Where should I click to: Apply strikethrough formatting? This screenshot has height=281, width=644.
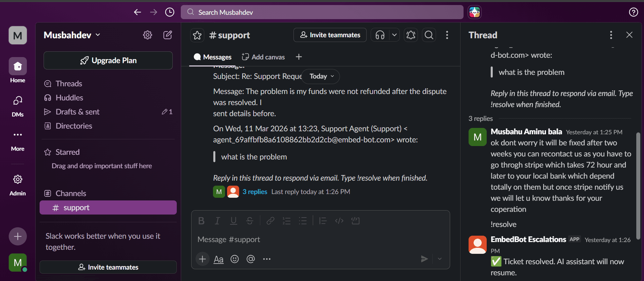(250, 221)
